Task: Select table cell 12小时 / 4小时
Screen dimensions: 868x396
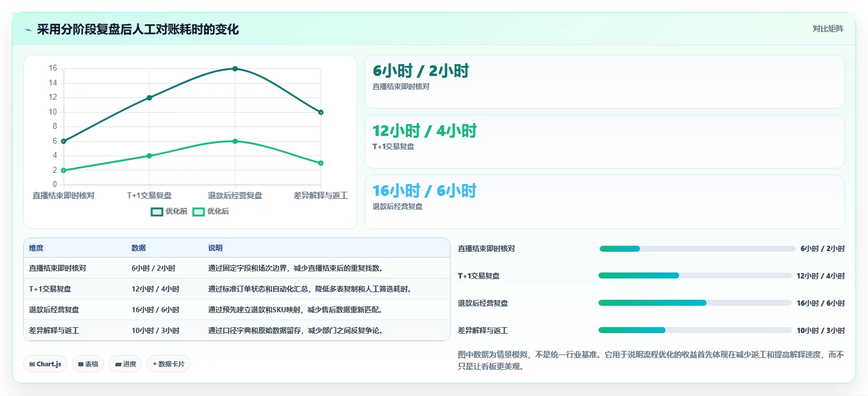Action: point(156,289)
